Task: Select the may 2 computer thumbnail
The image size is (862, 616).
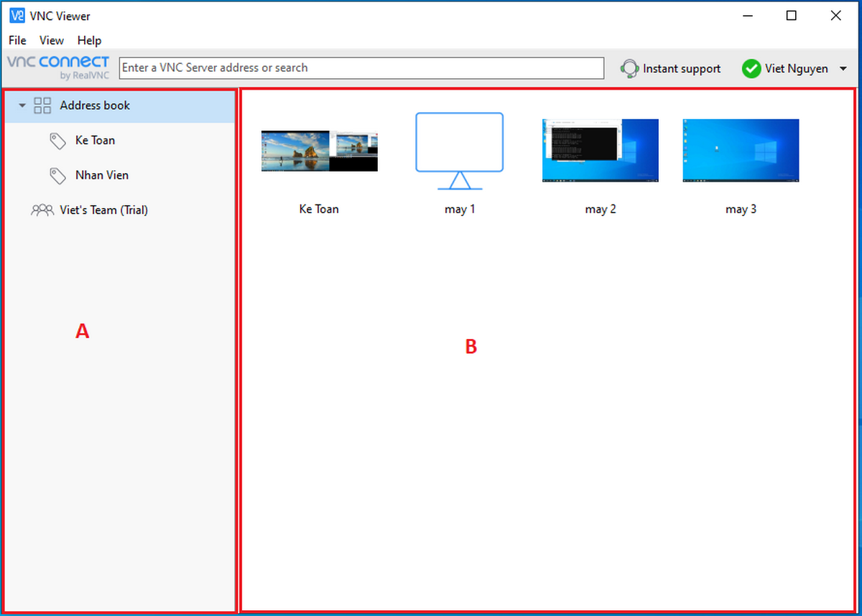Action: point(601,151)
